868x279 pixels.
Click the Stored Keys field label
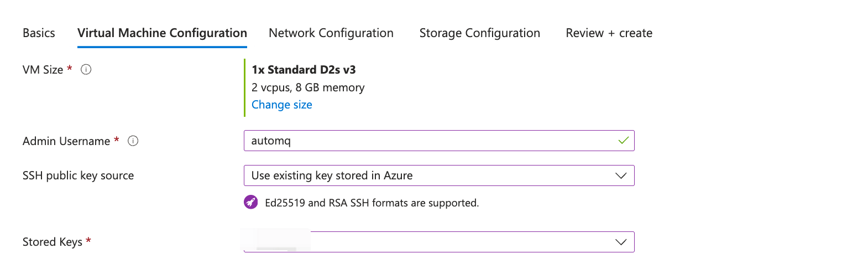(53, 242)
